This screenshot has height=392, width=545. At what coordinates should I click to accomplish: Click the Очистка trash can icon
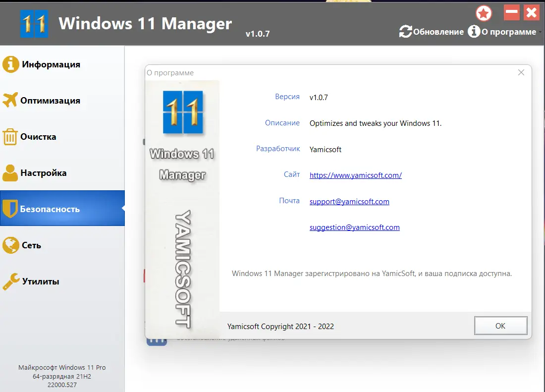[x=10, y=137]
